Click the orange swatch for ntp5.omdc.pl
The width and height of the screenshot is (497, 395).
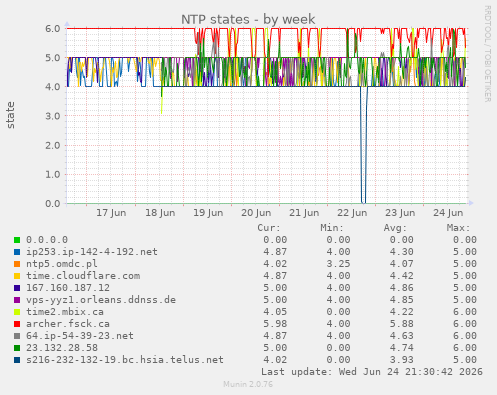click(x=17, y=264)
